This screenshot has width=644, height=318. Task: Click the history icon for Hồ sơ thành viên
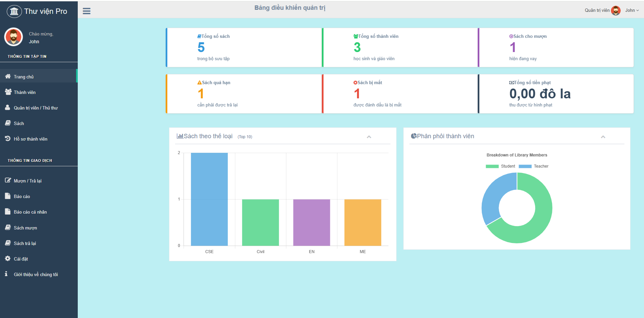coord(8,139)
